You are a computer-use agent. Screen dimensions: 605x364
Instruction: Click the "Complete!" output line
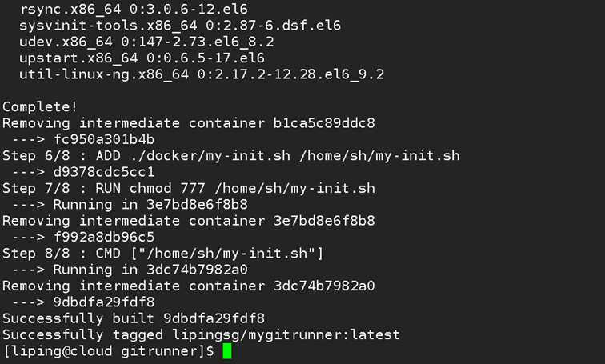(x=40, y=106)
